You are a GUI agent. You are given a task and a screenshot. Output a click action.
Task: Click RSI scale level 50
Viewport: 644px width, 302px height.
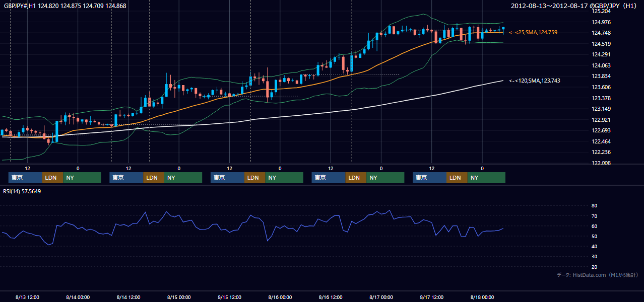click(594, 236)
